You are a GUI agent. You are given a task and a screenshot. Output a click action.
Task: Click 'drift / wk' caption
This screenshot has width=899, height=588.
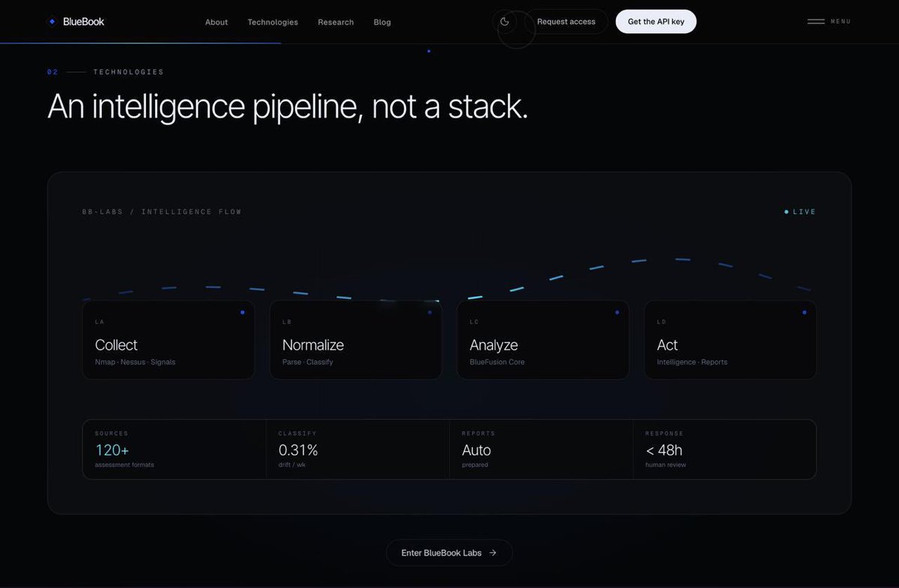[292, 465]
